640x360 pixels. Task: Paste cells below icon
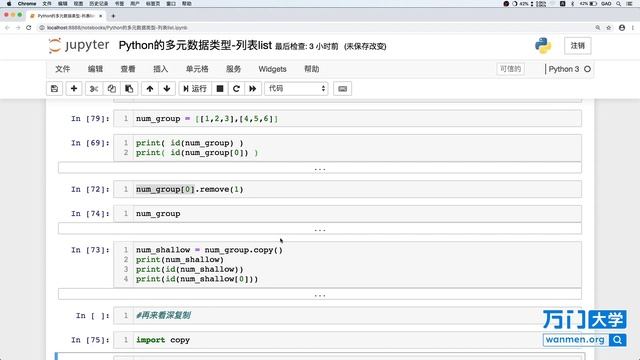click(x=129, y=89)
